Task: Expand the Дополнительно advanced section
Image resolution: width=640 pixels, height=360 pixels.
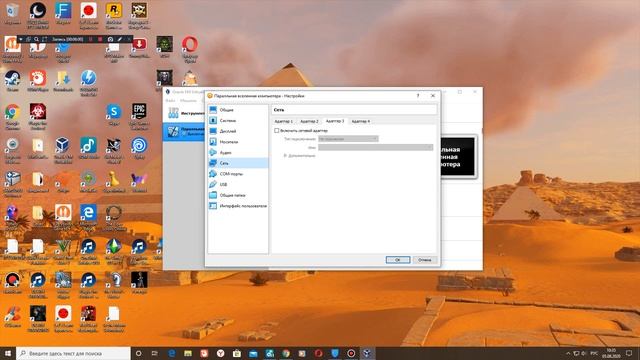Action: (x=300, y=156)
